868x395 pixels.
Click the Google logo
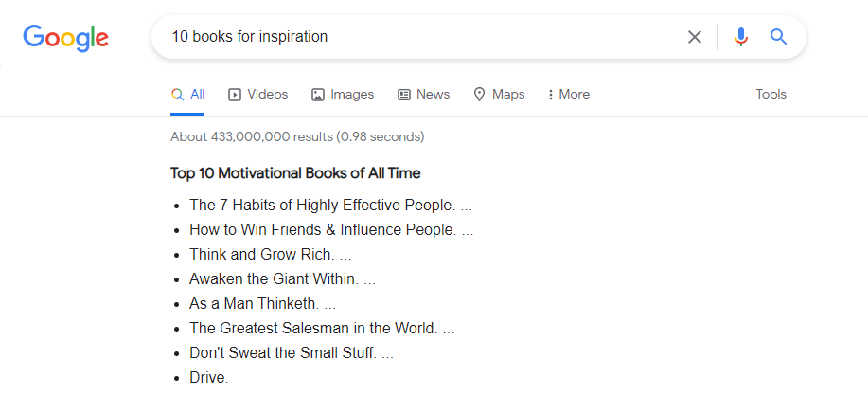pyautogui.click(x=65, y=38)
